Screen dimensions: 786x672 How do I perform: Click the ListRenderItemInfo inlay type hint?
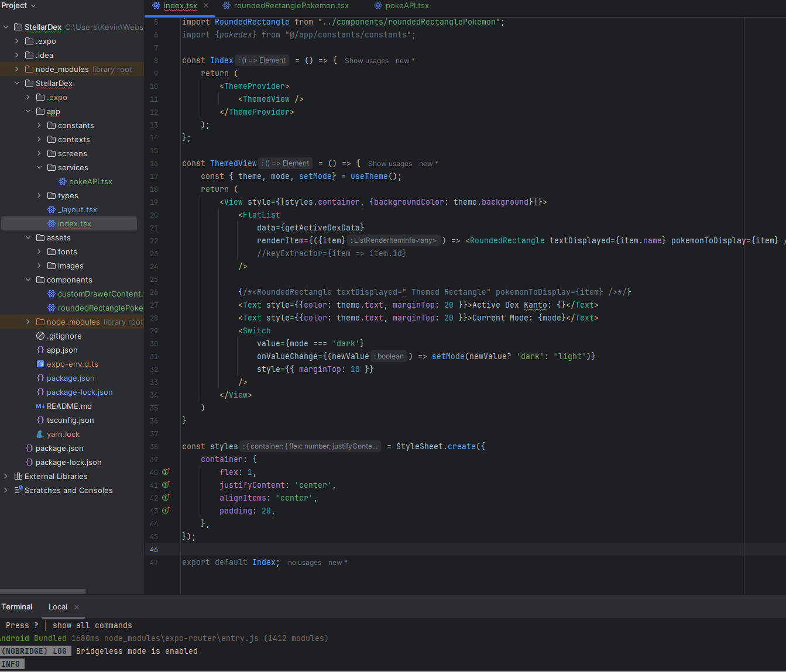394,240
